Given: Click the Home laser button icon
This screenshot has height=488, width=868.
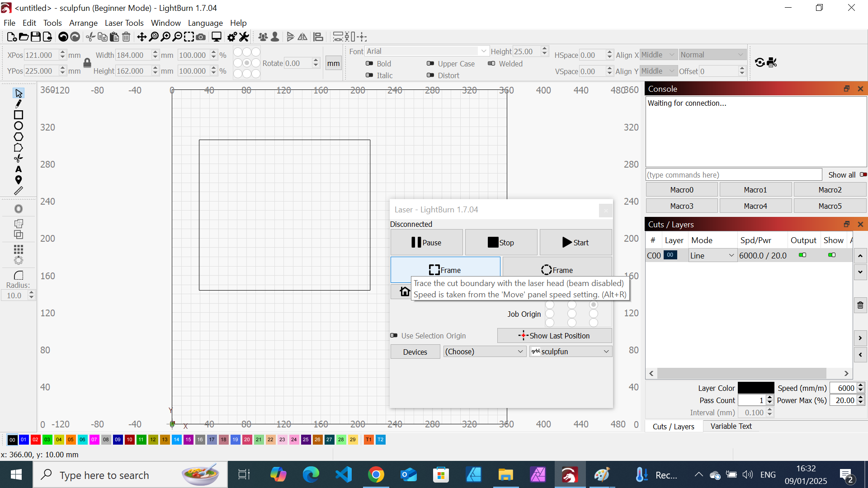Looking at the screenshot, I should point(405,292).
